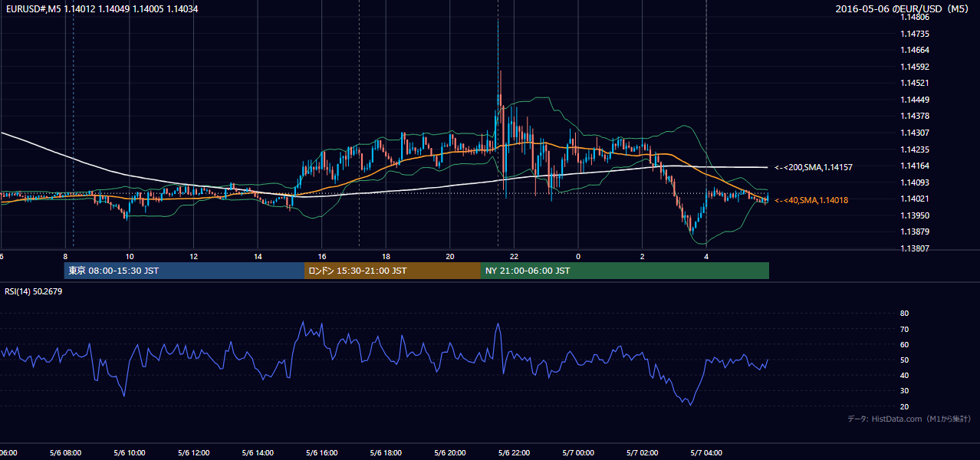
Task: Click the 5/7 02:00 bottom date label
Action: [642, 452]
